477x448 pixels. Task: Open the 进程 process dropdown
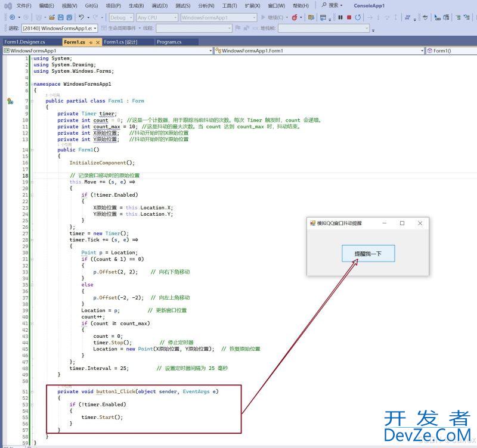point(60,28)
